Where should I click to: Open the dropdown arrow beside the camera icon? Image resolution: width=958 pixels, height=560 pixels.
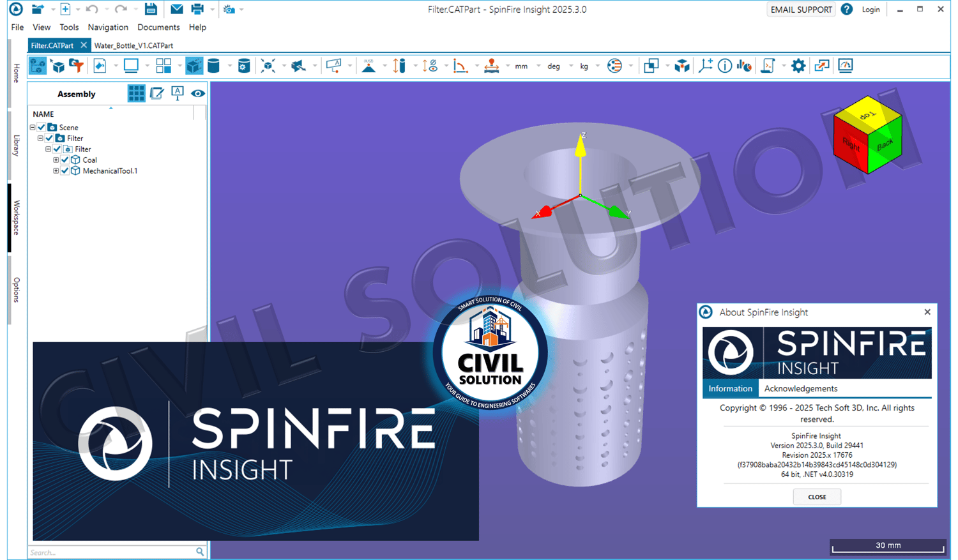[x=241, y=10]
